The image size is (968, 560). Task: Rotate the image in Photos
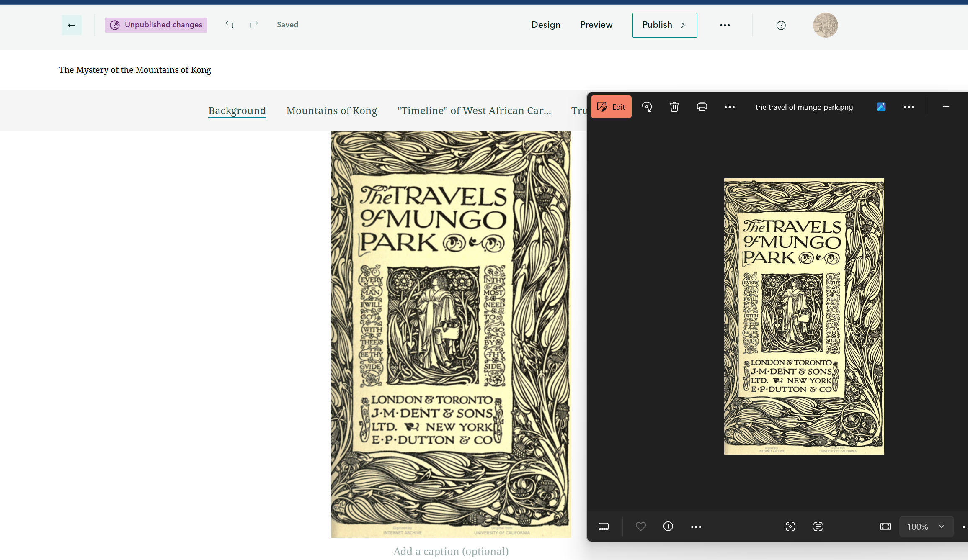tap(647, 107)
